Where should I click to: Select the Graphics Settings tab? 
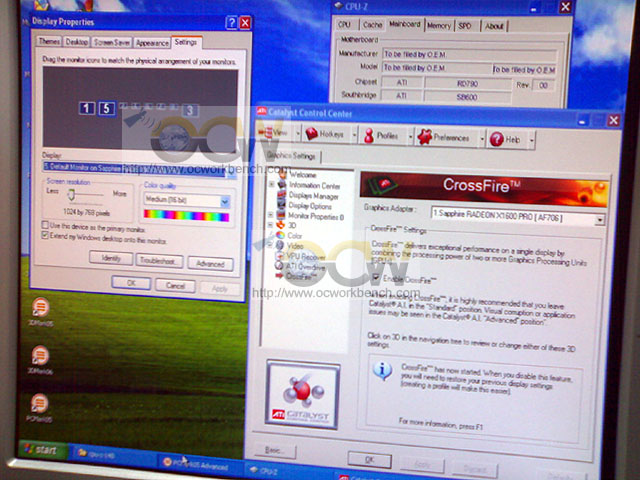click(291, 156)
